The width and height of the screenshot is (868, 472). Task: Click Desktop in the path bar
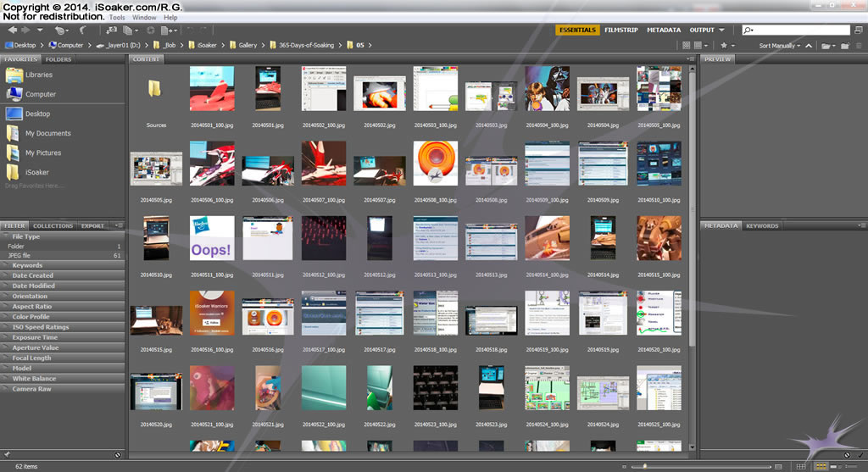point(20,46)
